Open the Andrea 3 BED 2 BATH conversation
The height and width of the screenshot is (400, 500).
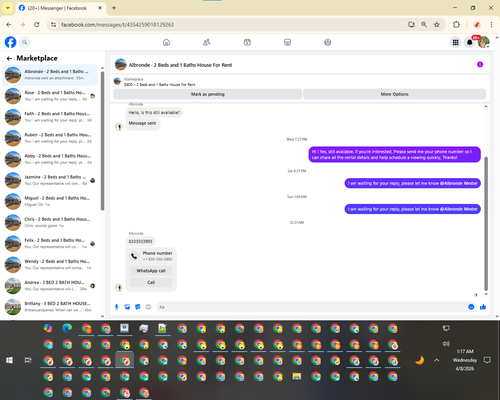[50, 286]
